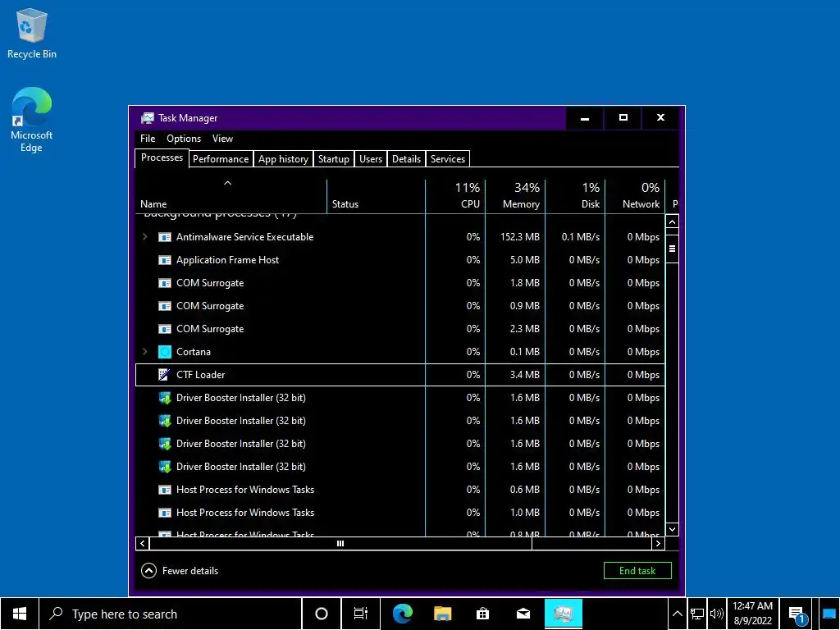The width and height of the screenshot is (840, 630).
Task: Launch Microsoft Edge from the taskbar
Action: [403, 614]
